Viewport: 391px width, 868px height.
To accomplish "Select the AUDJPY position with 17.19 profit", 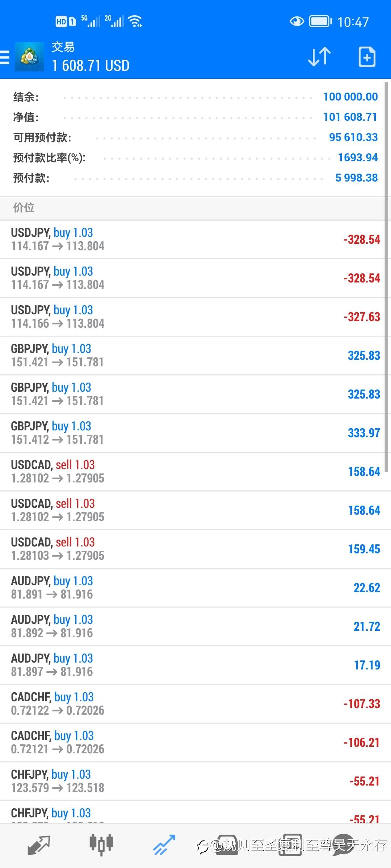I will [x=195, y=665].
